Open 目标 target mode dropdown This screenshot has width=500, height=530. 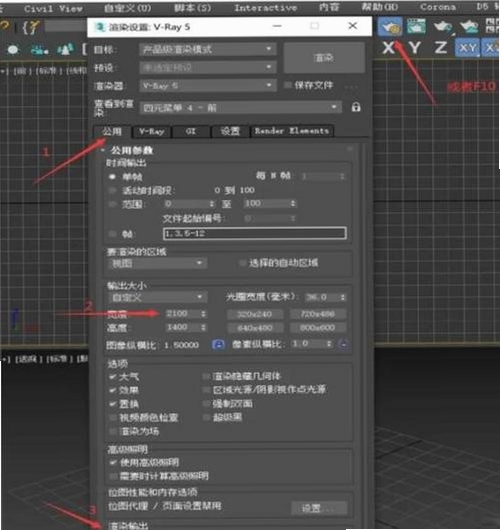(x=208, y=49)
